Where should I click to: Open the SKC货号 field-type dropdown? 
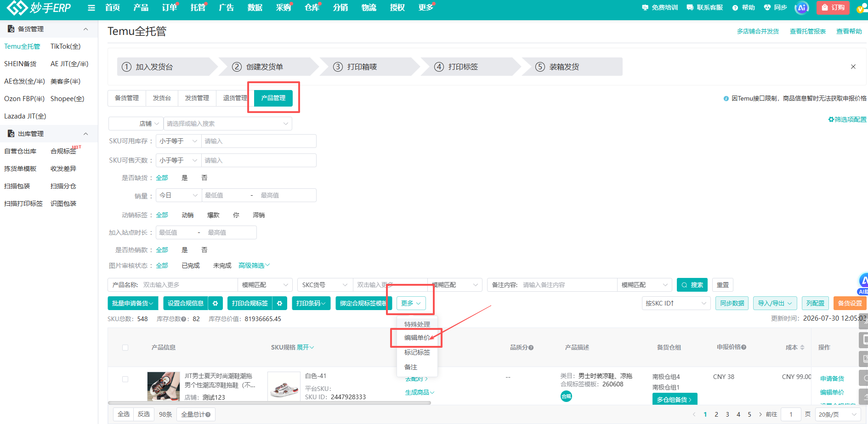325,285
